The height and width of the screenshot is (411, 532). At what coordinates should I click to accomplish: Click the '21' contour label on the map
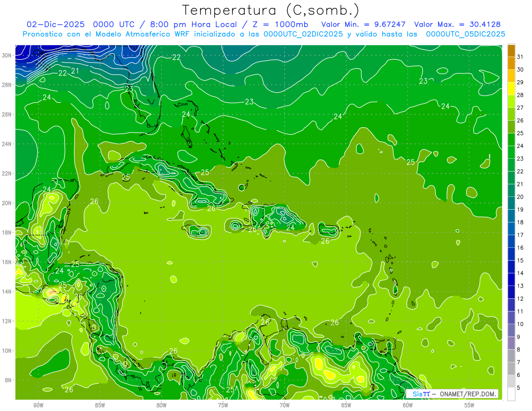tap(75, 70)
